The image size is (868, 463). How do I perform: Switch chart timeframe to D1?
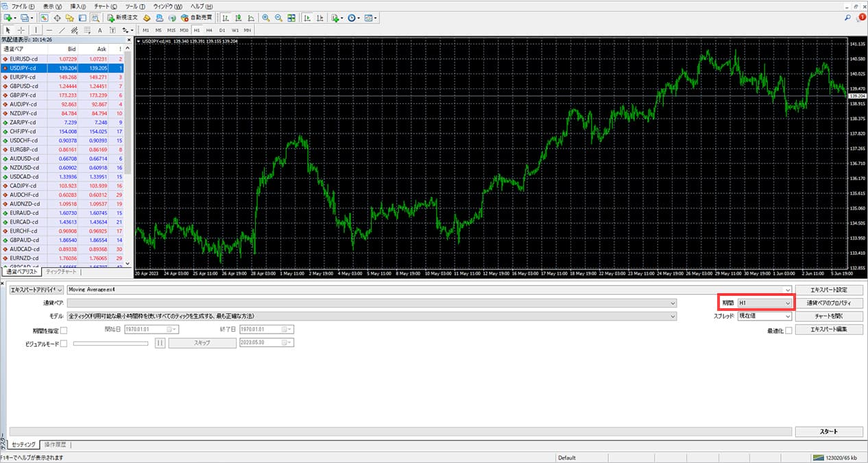click(x=222, y=30)
